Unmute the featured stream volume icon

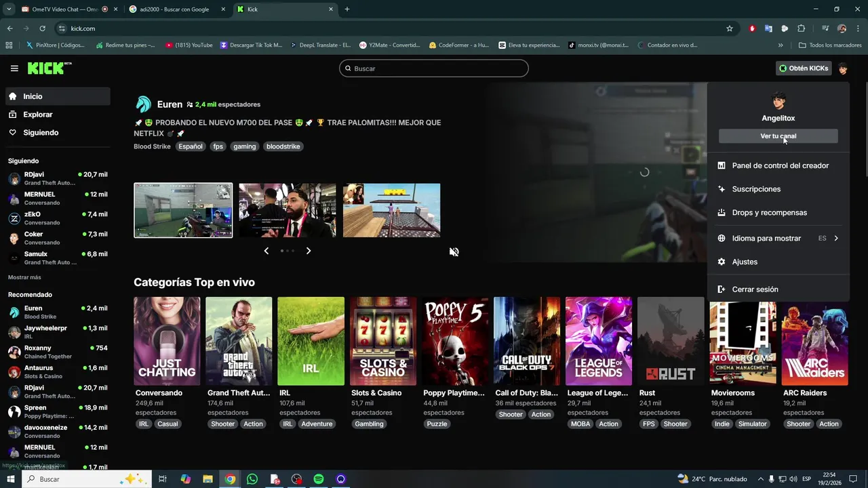click(x=454, y=251)
